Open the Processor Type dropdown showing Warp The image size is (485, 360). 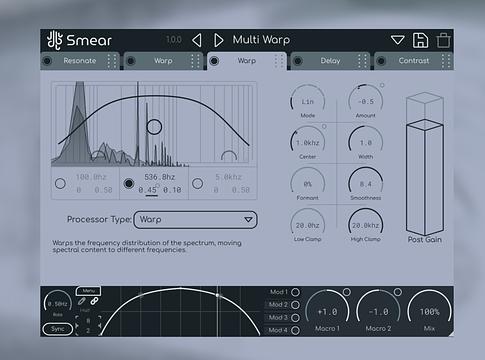pyautogui.click(x=195, y=220)
